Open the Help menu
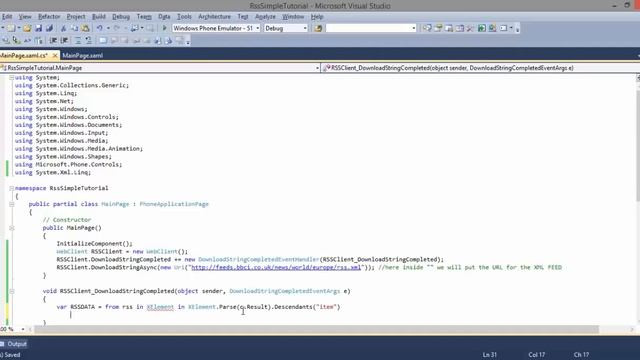The width and height of the screenshot is (640, 360). [317, 17]
